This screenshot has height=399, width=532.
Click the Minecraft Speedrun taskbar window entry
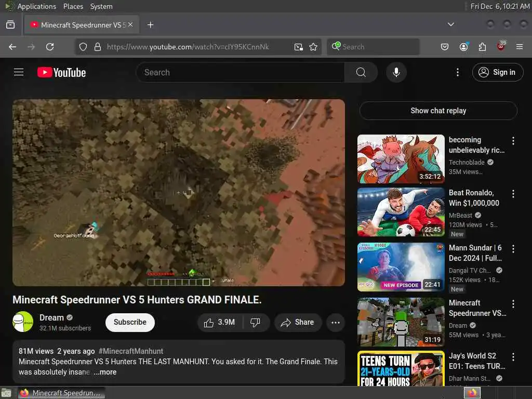61,393
